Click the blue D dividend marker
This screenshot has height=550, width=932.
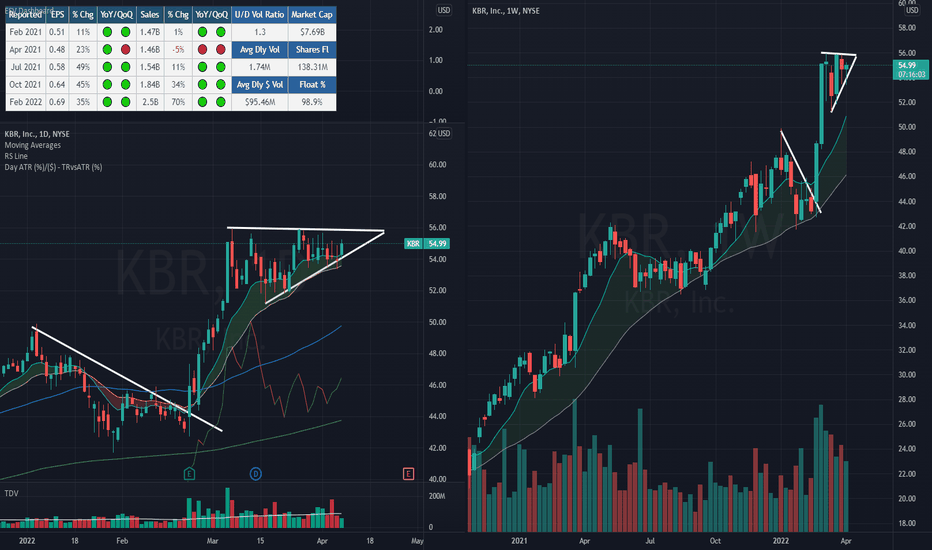tap(256, 474)
